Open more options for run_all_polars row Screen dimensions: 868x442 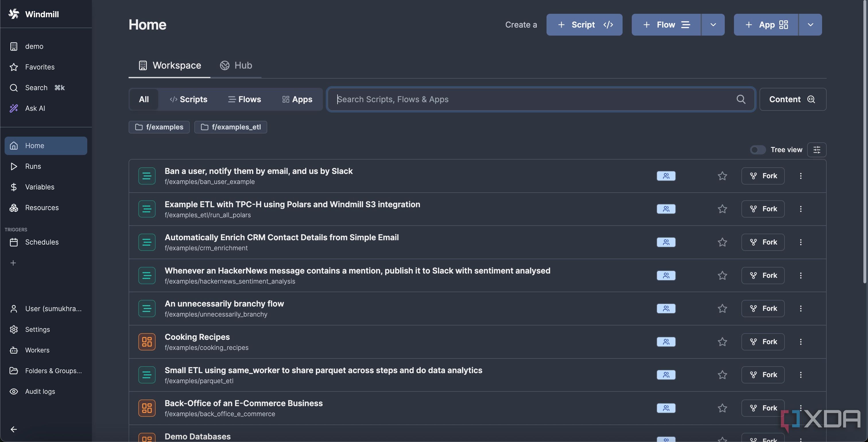click(x=801, y=209)
